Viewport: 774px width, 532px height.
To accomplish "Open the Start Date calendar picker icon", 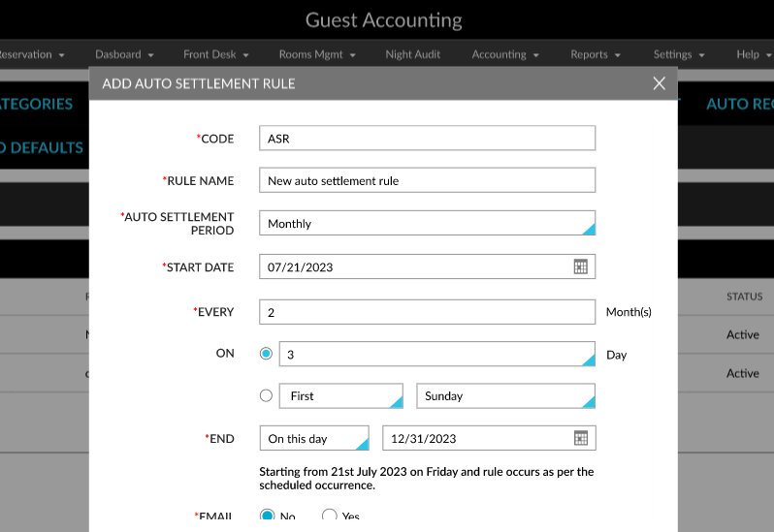I will (580, 266).
